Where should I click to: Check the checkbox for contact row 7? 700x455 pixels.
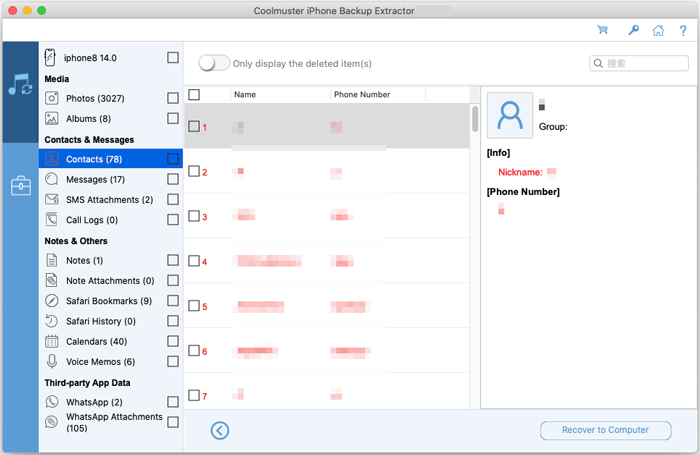click(x=194, y=395)
